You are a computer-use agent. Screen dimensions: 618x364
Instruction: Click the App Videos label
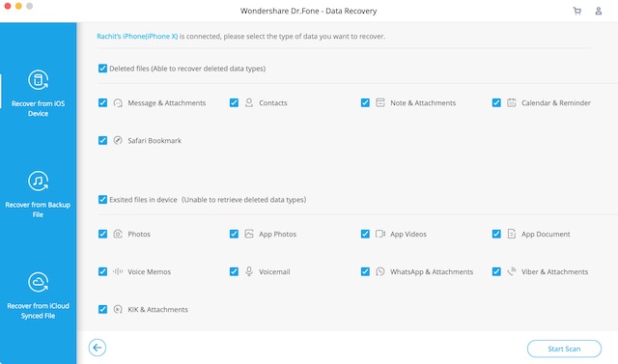coord(408,234)
